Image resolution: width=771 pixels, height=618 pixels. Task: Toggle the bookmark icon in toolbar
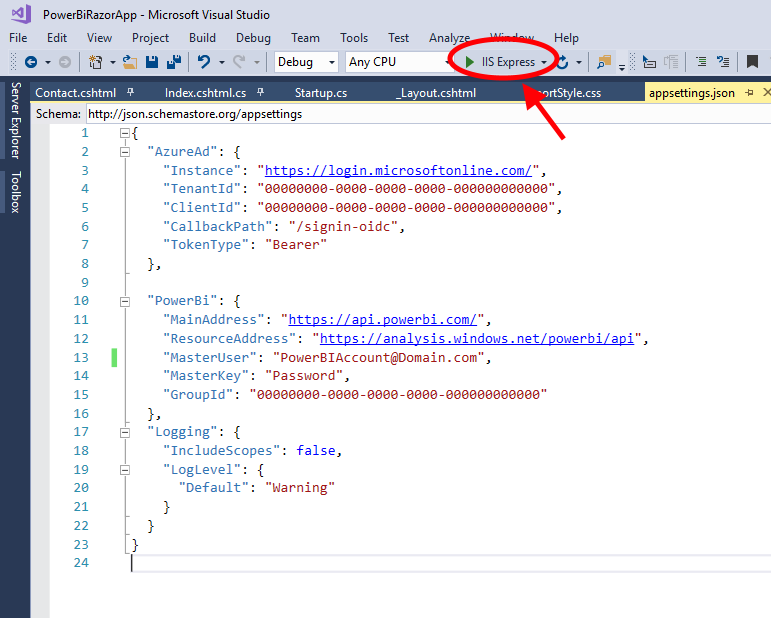[x=752, y=62]
